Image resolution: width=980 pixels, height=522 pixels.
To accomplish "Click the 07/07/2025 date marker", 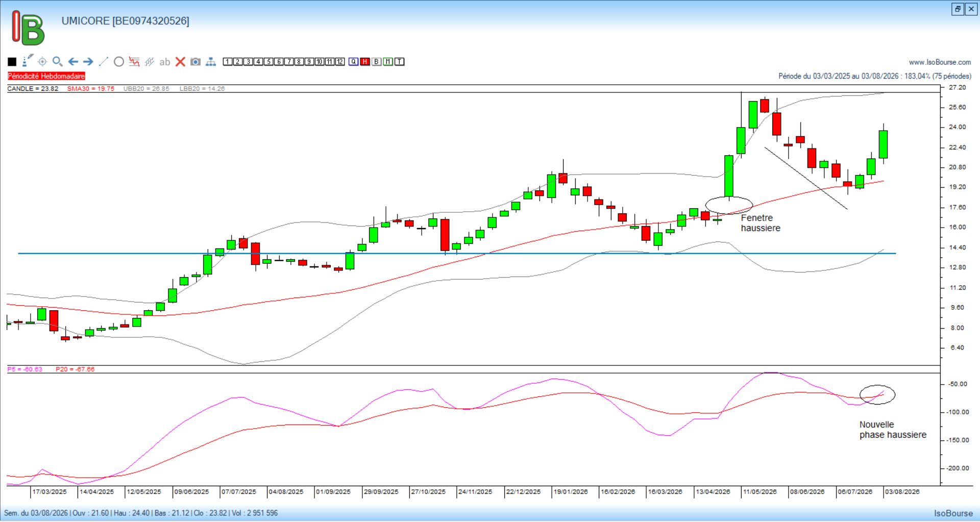I will (x=239, y=492).
